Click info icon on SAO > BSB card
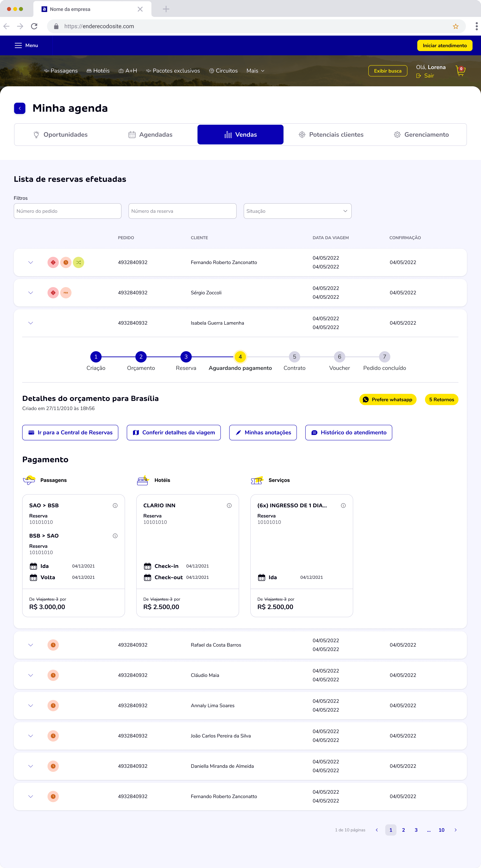 click(115, 506)
